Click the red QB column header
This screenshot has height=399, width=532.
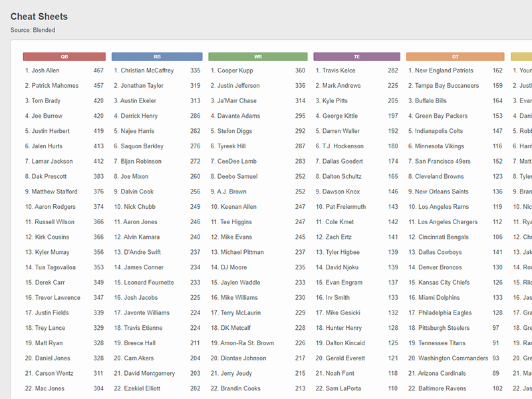[64, 57]
